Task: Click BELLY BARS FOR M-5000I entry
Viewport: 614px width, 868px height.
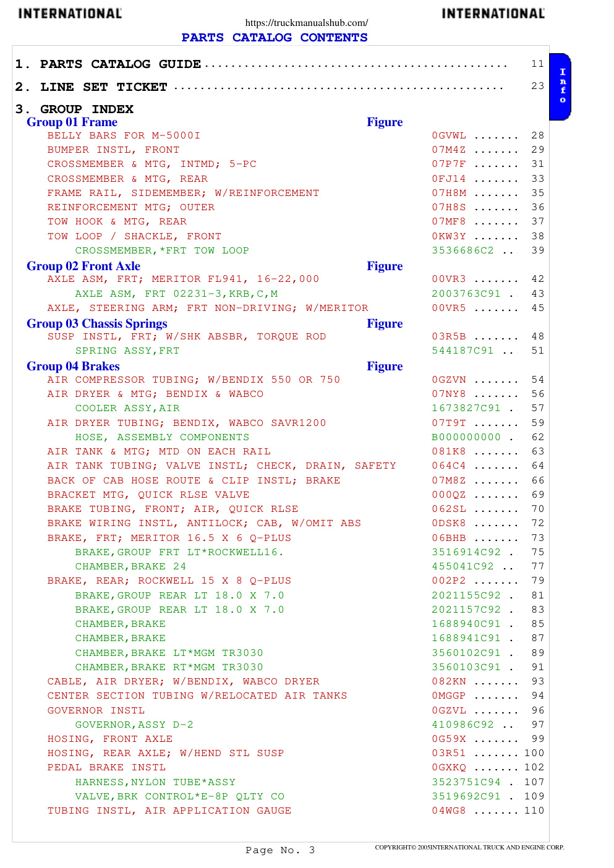Action: 124,135
